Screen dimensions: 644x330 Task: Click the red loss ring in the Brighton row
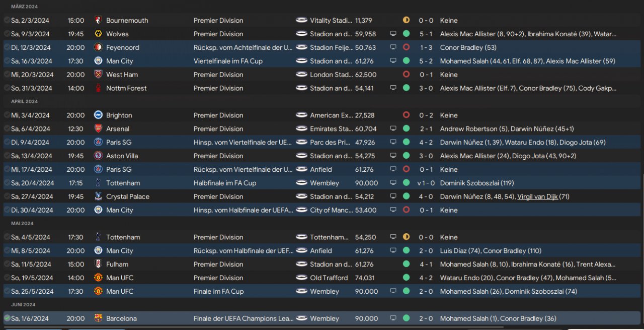pyautogui.click(x=406, y=115)
